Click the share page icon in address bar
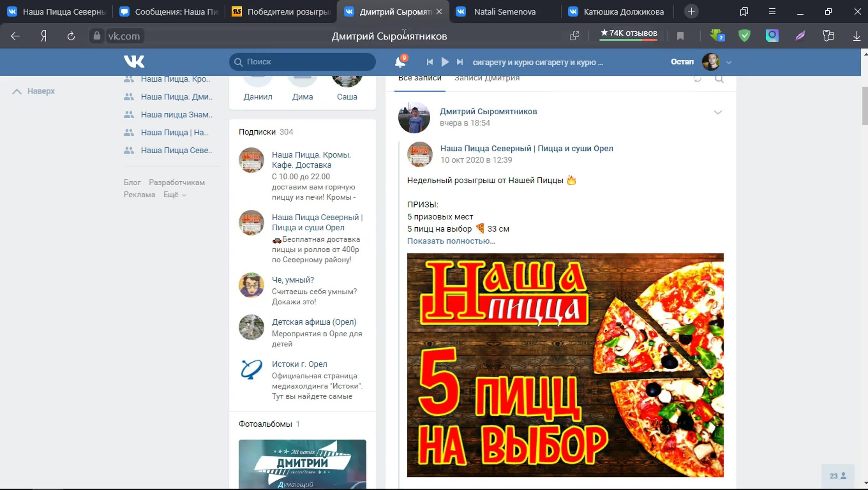 tap(574, 36)
